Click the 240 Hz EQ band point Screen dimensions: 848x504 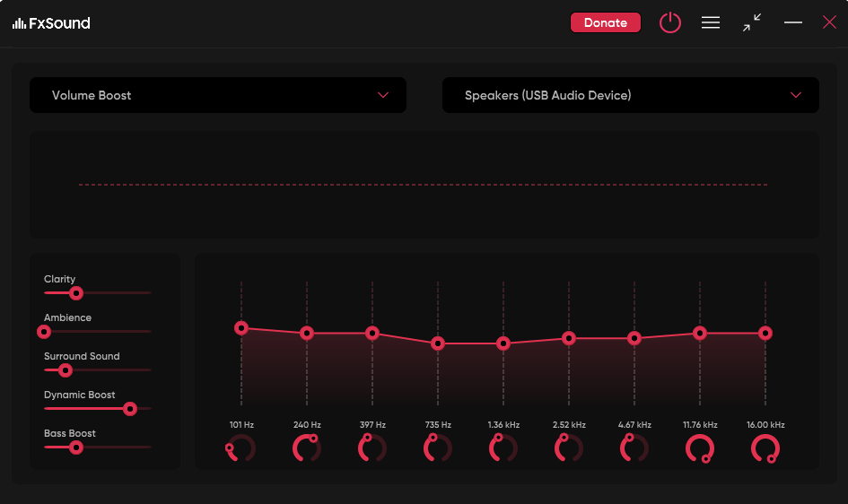tap(307, 334)
